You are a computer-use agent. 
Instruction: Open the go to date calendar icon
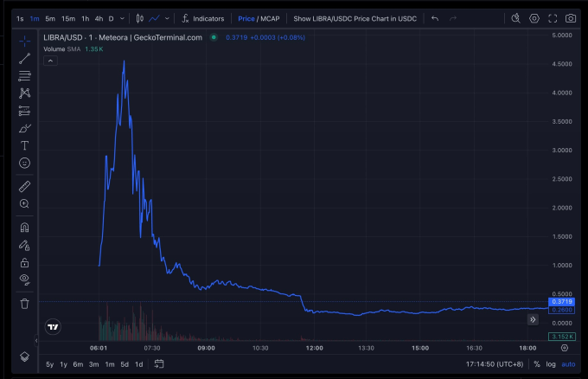159,364
